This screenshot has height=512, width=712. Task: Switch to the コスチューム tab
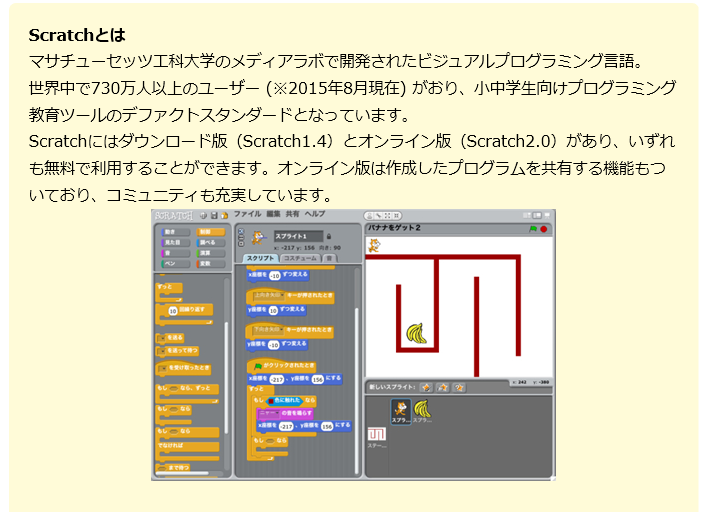coord(300,258)
